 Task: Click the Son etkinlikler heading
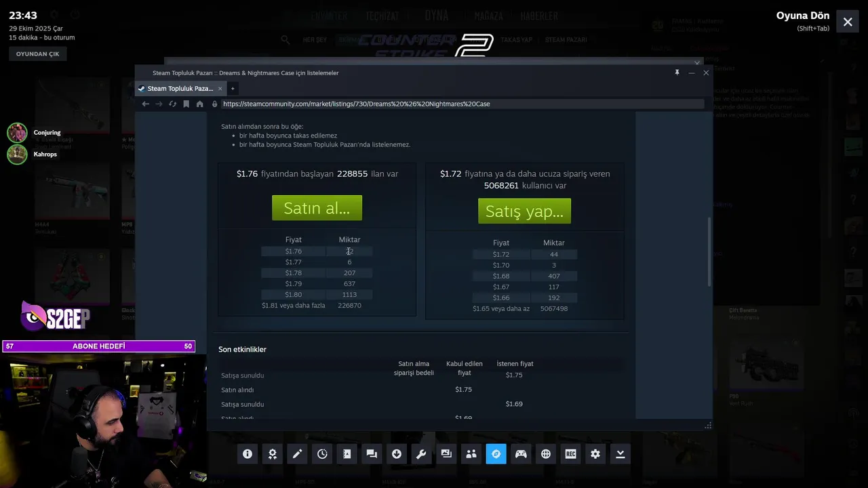(x=242, y=350)
